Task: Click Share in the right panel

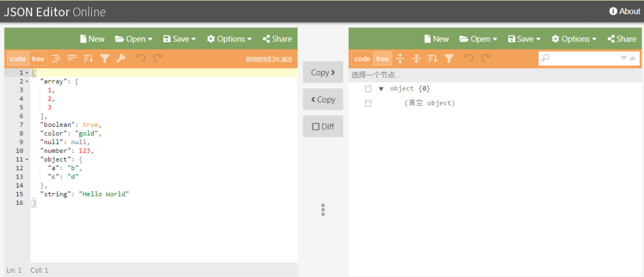Action: click(x=621, y=39)
